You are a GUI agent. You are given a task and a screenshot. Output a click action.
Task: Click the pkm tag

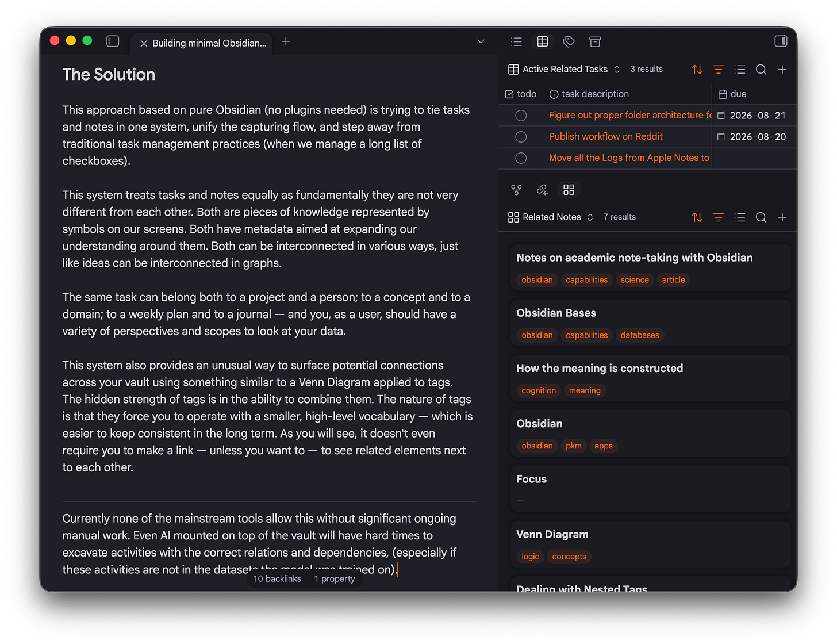tap(574, 446)
